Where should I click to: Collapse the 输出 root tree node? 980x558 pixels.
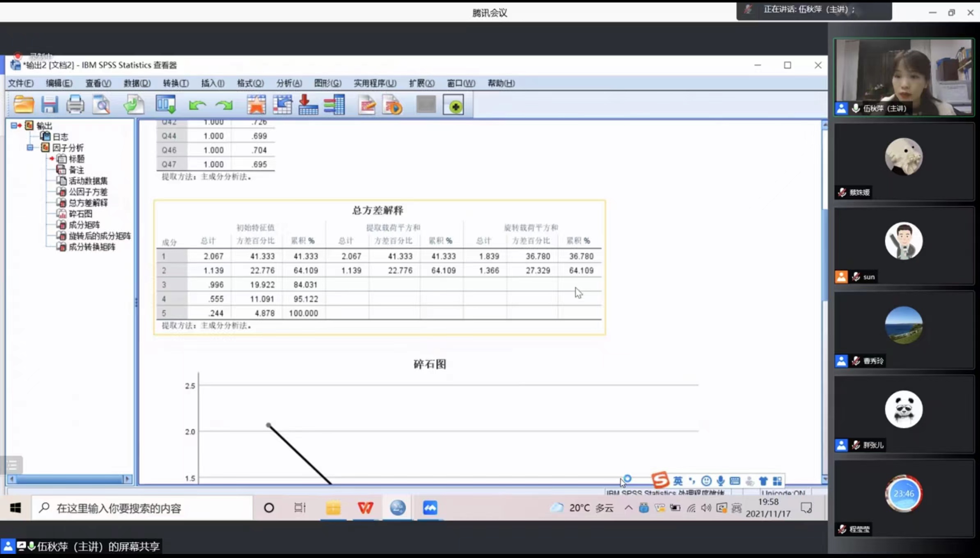[x=14, y=126]
